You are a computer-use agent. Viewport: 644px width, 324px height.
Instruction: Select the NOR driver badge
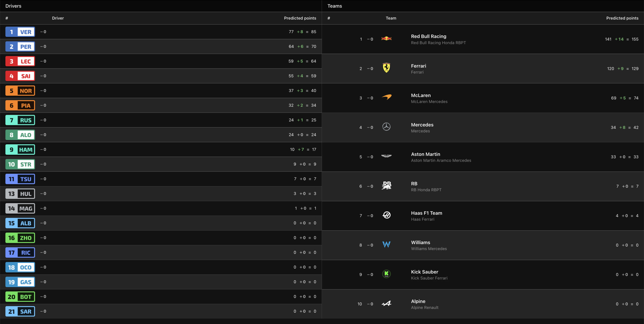20,91
